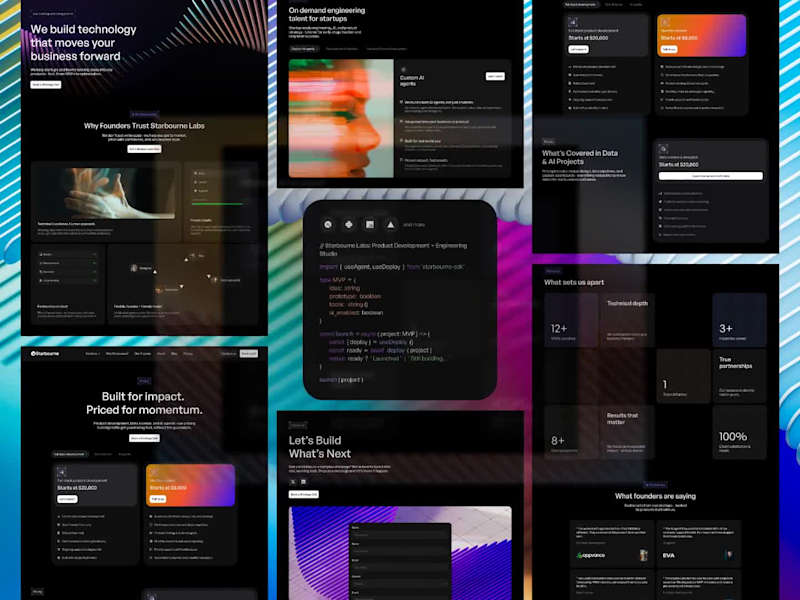Open the glitched face portrait image
This screenshot has height=600, width=800.
(x=341, y=118)
